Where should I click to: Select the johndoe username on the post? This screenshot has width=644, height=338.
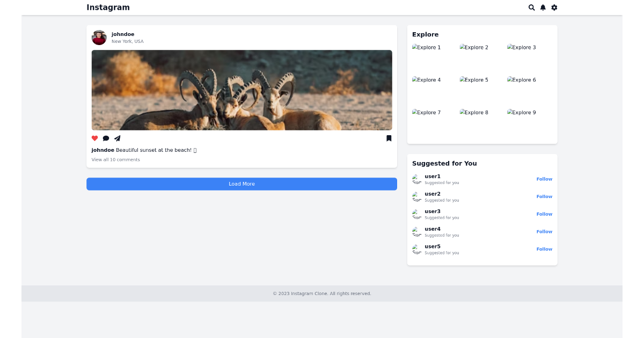pyautogui.click(x=123, y=34)
